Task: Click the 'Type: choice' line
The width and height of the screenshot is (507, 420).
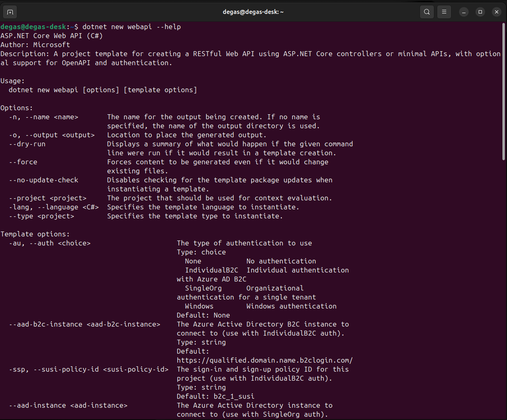Action: click(x=201, y=253)
